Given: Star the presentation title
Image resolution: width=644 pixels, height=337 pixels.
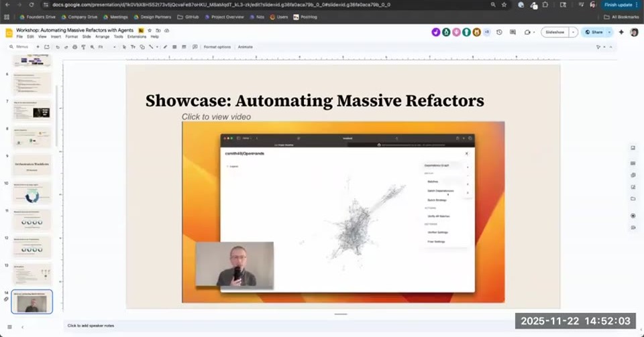Looking at the screenshot, I should 150,30.
